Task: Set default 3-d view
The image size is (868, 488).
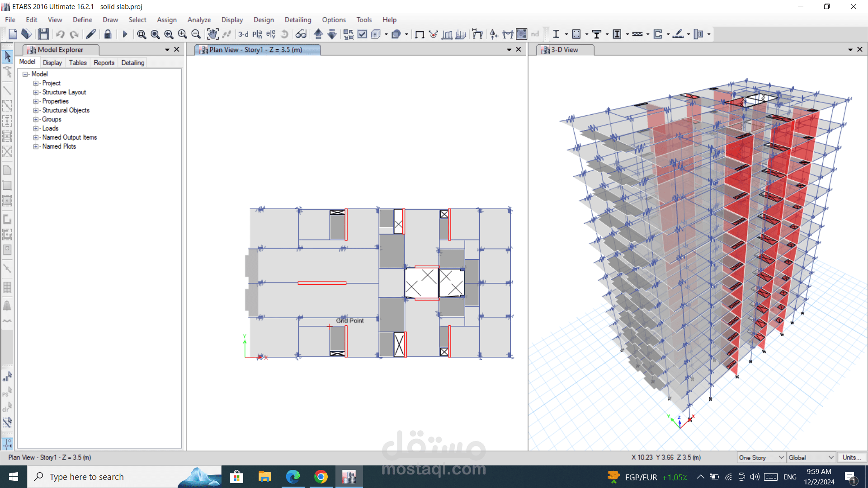Action: coord(243,34)
